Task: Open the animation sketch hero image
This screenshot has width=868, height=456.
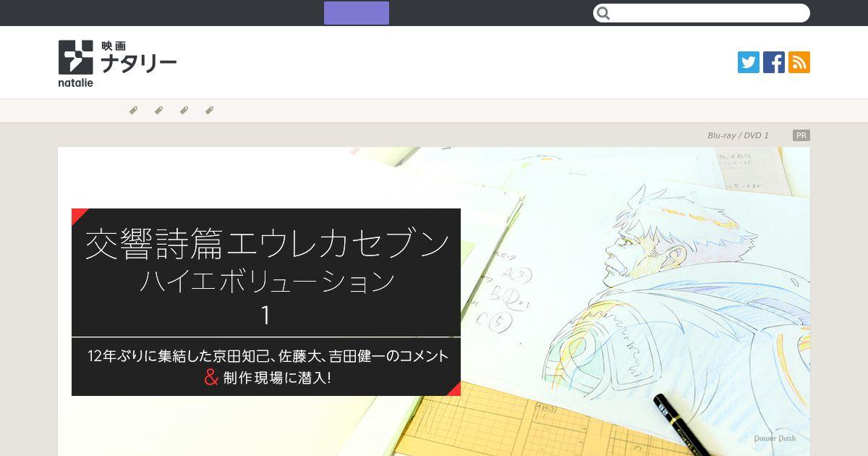Action: [x=434, y=301]
